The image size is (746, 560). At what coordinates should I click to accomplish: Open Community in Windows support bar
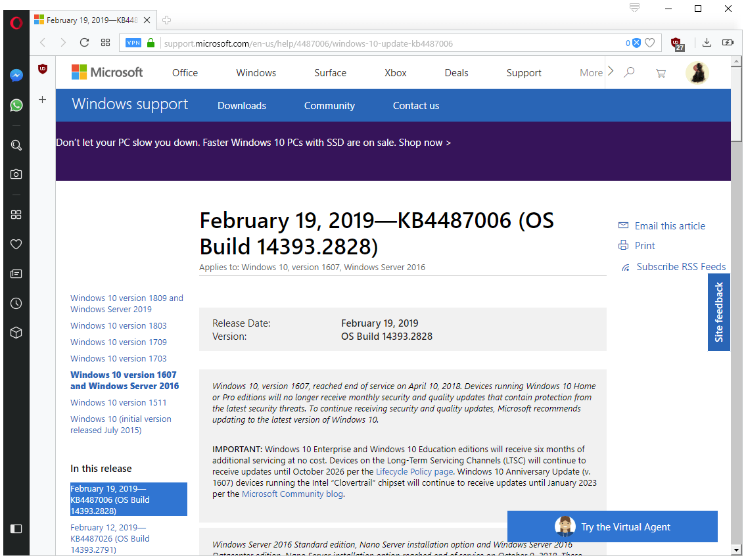(x=329, y=106)
